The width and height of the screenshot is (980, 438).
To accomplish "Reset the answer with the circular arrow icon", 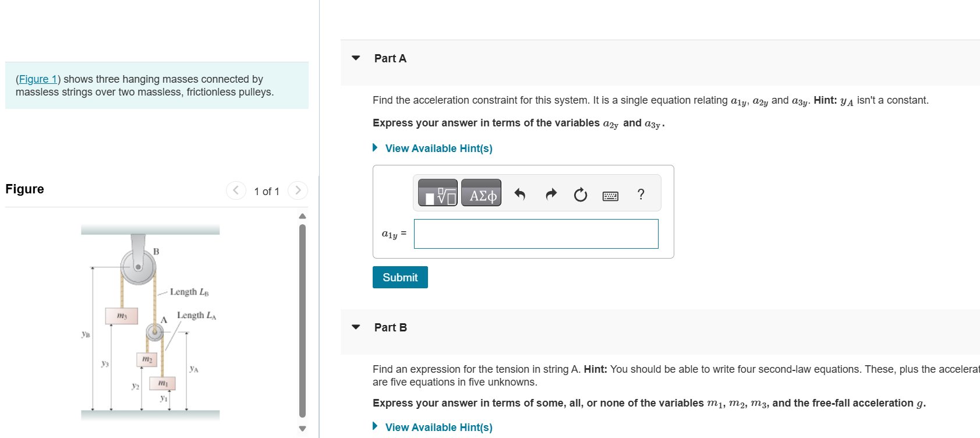I will 581,195.
